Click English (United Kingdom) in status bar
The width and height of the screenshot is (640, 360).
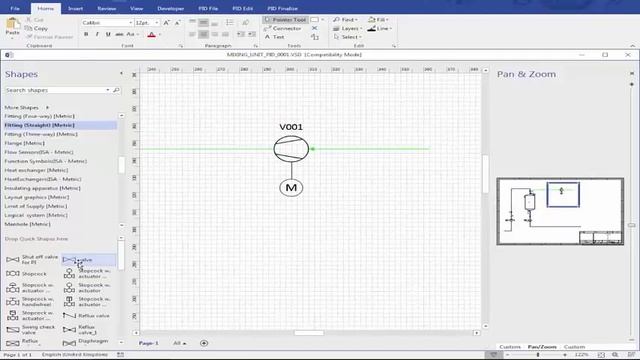[75, 355]
